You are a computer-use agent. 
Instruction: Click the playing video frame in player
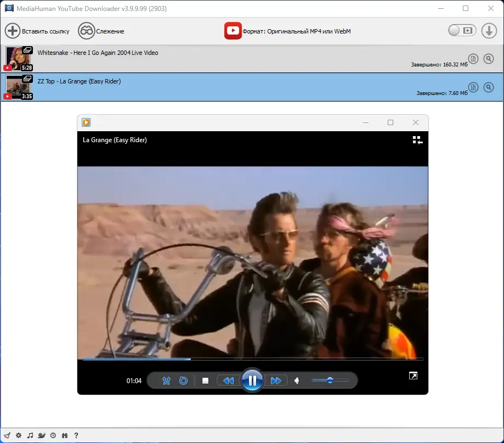point(253,262)
